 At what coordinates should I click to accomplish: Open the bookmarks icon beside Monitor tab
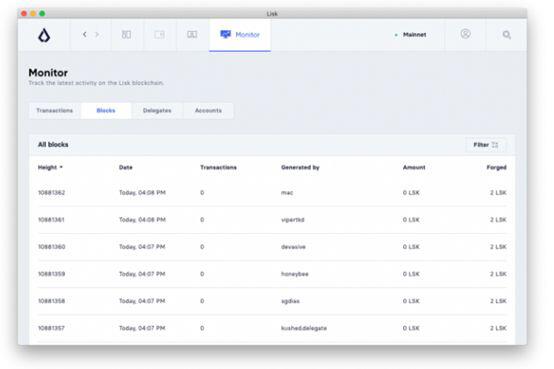(192, 34)
